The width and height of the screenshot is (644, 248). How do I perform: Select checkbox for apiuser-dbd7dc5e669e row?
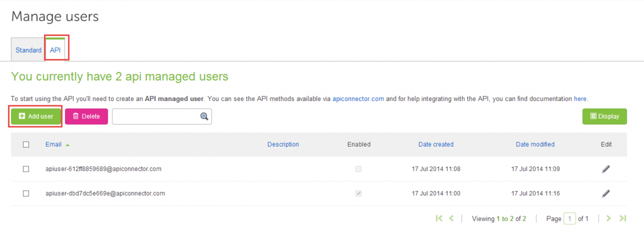tap(26, 193)
